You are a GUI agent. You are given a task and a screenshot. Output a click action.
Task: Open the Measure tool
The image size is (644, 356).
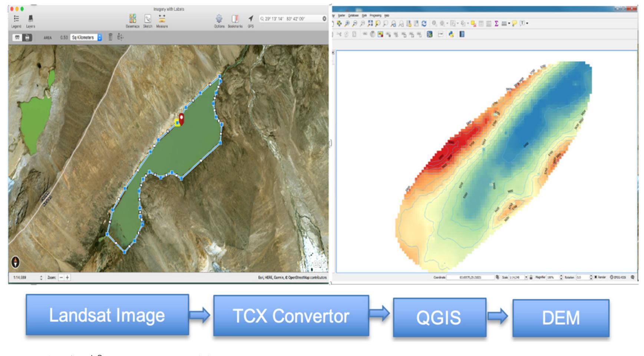coord(162,19)
